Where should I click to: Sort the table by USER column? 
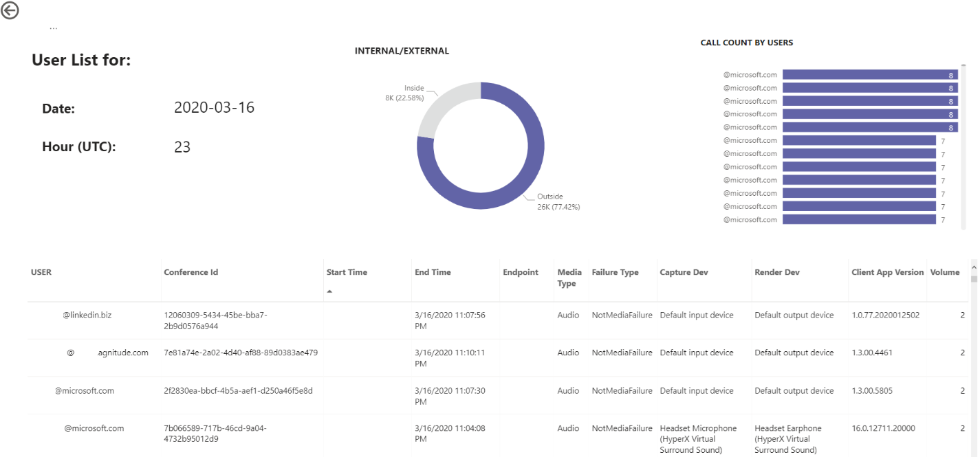41,272
